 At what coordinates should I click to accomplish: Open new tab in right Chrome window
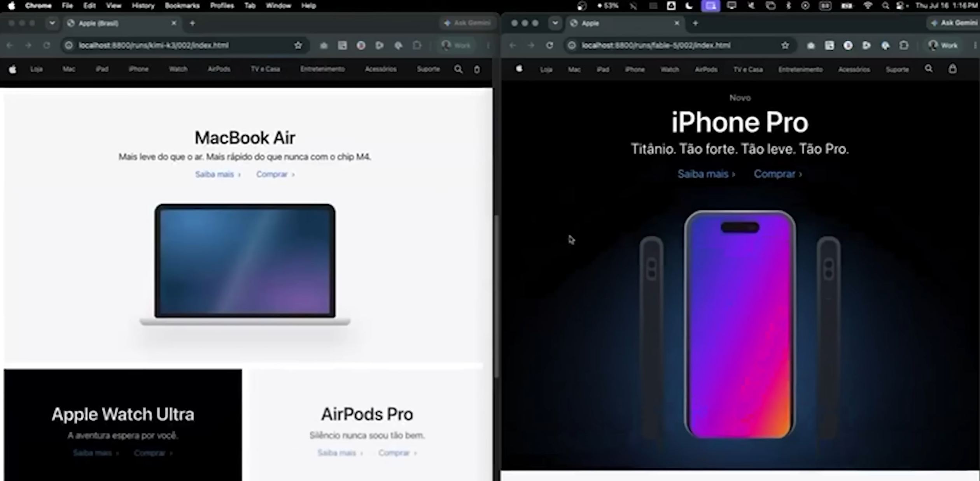[x=695, y=23]
